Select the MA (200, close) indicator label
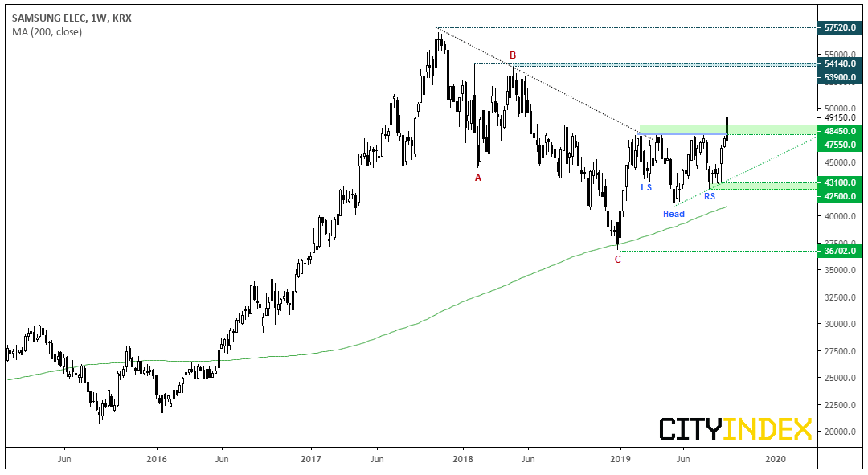 coord(47,32)
